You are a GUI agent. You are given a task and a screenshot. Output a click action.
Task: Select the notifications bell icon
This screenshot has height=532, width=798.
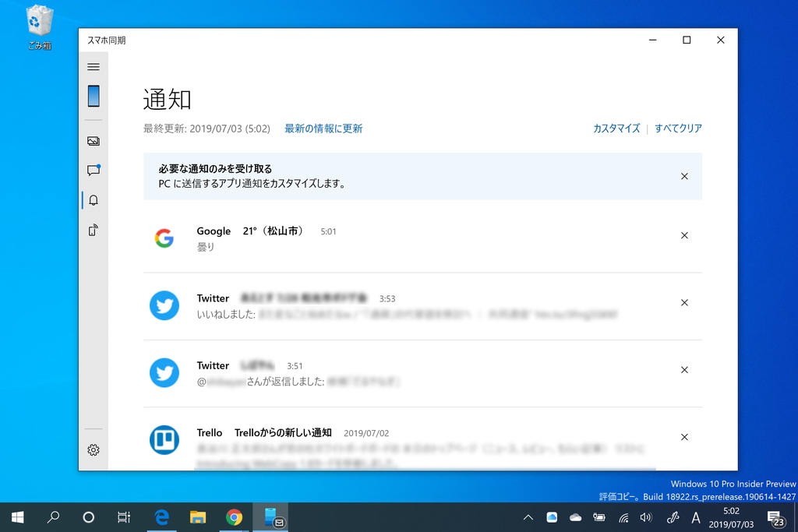(x=94, y=200)
